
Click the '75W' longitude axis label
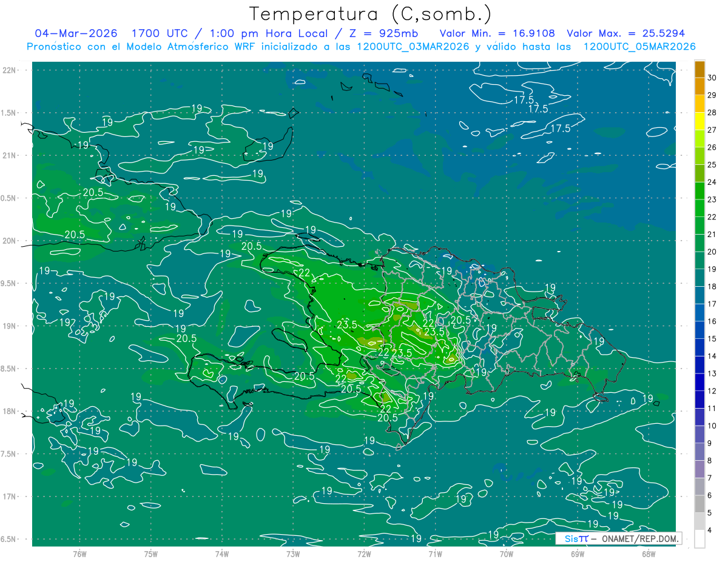151,554
